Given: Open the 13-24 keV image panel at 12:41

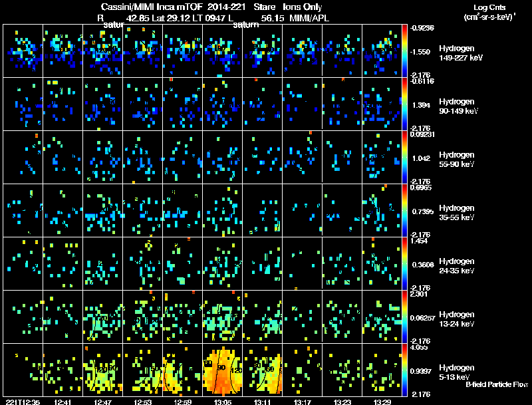Looking at the screenshot, I should 63,317.
